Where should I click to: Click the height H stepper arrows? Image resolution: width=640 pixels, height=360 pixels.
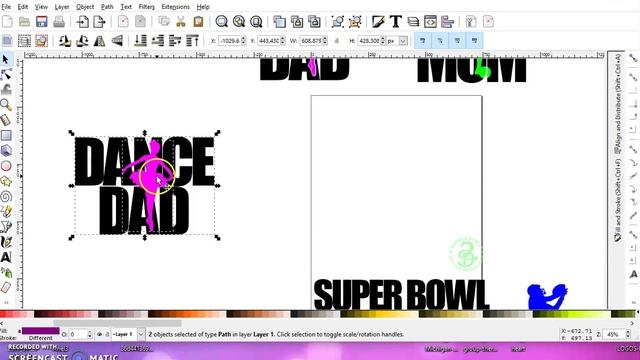click(x=383, y=41)
